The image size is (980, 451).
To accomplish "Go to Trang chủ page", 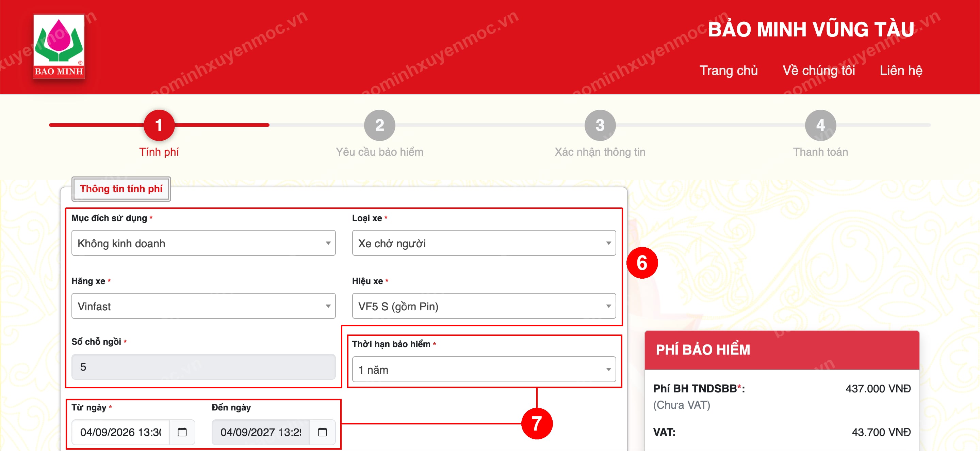I will point(729,71).
